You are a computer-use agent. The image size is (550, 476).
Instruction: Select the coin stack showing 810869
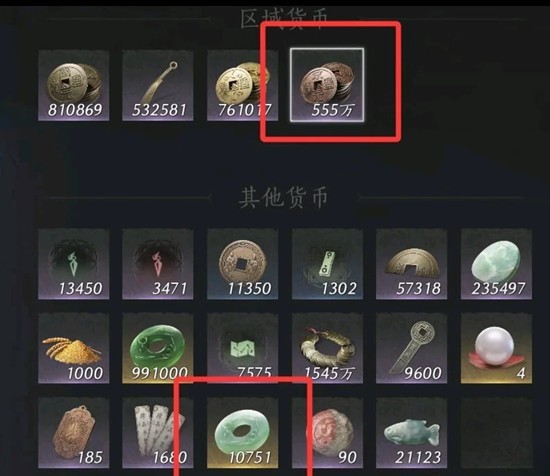74,86
